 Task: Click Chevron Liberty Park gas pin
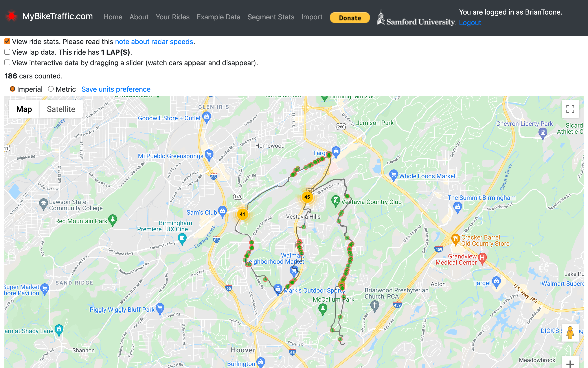pyautogui.click(x=543, y=134)
